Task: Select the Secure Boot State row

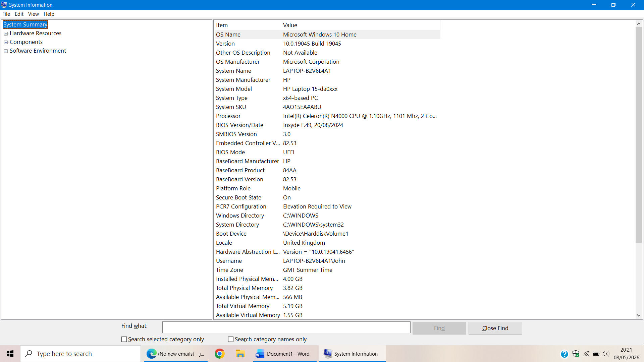Action: coord(327,197)
